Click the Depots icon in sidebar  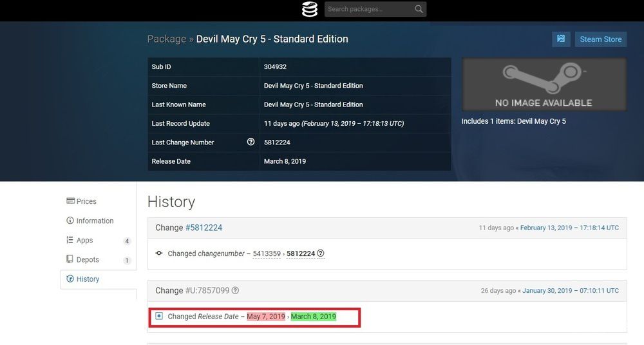click(x=70, y=259)
